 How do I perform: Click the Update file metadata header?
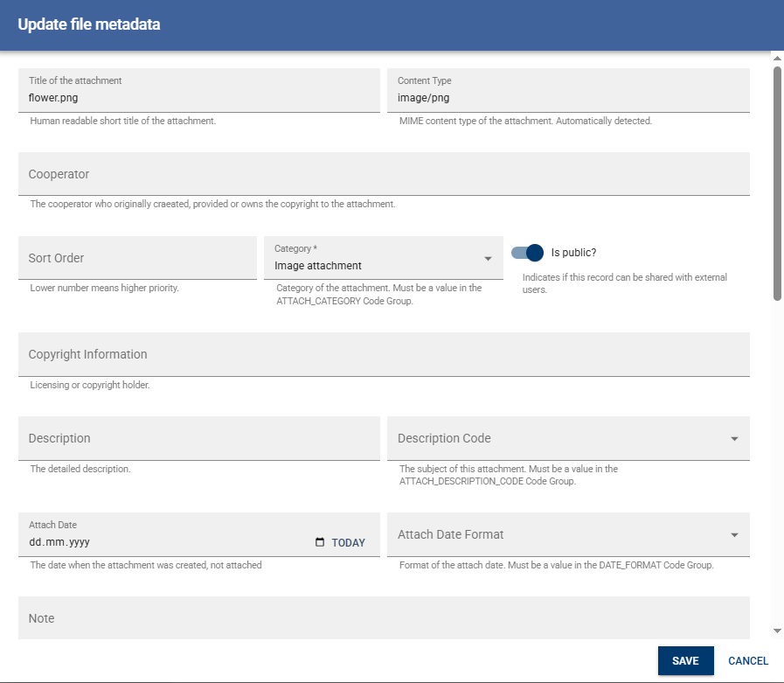(x=89, y=24)
